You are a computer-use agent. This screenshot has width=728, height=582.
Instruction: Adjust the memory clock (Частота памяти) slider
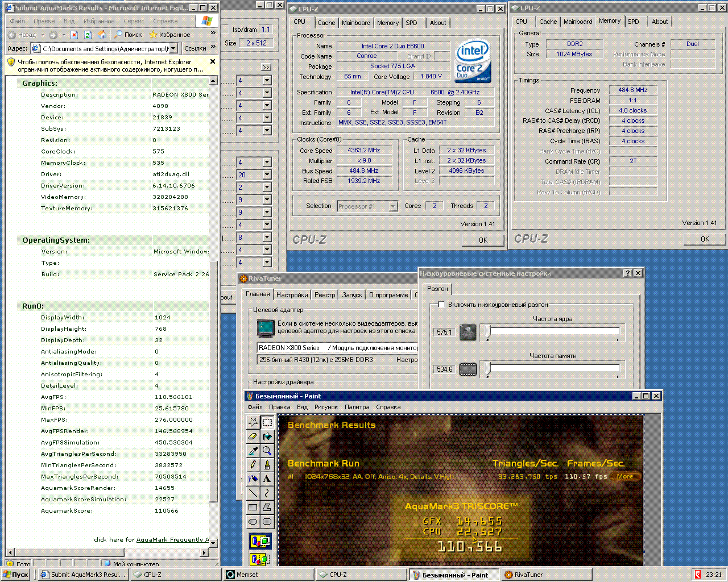pyautogui.click(x=553, y=369)
